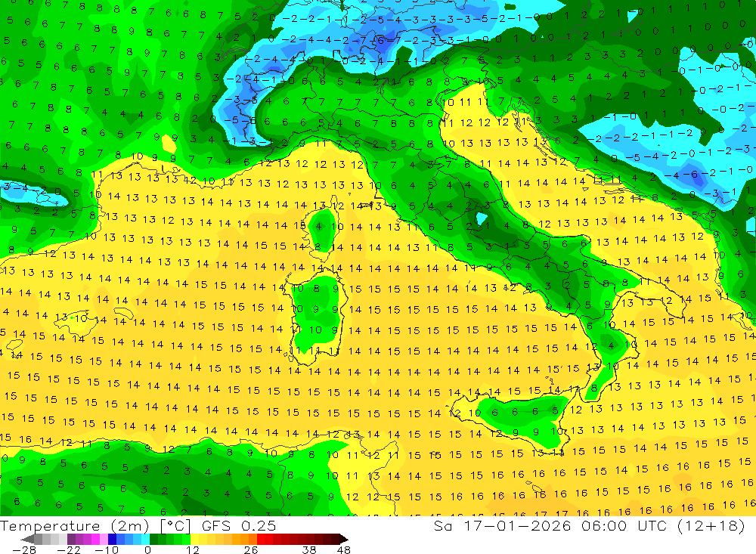Pick the dark purple colorbar segment at -22
Screen dimensions: 756x554
coord(71,540)
